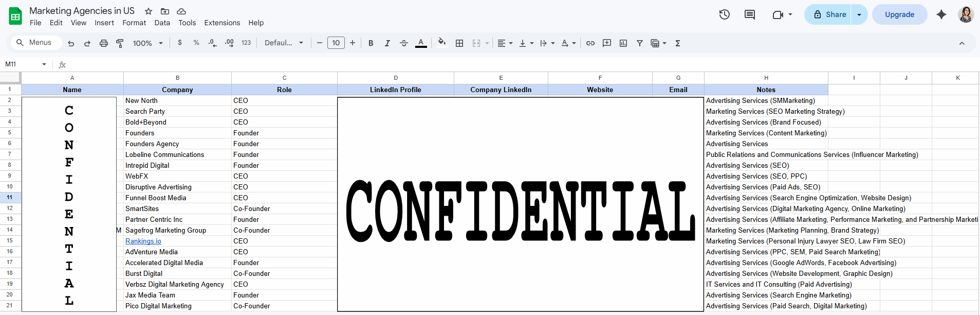
Task: Open the text wrapping dropdown
Action: point(547,43)
